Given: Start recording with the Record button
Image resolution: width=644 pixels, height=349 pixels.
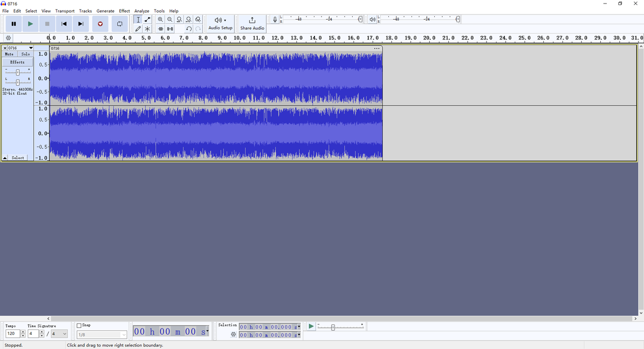Looking at the screenshot, I should click(x=100, y=24).
